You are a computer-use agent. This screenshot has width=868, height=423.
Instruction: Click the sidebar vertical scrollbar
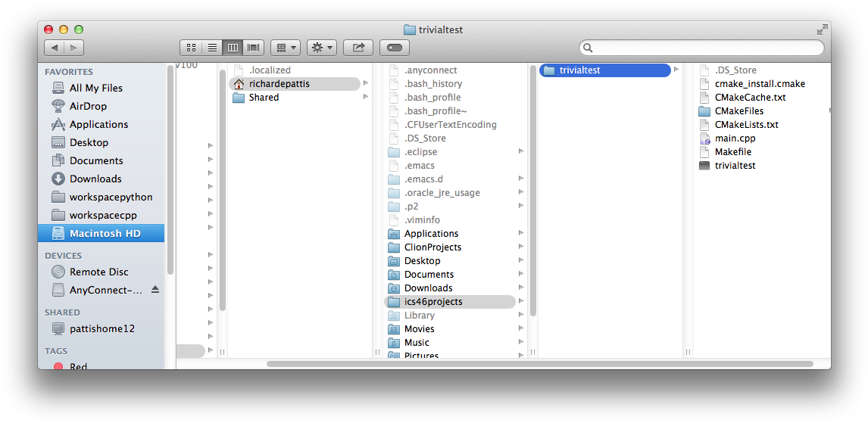tap(170, 170)
